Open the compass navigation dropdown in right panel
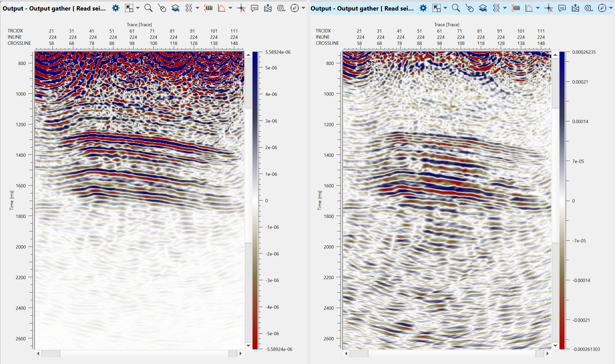The width and height of the screenshot is (615, 364). pos(611,8)
